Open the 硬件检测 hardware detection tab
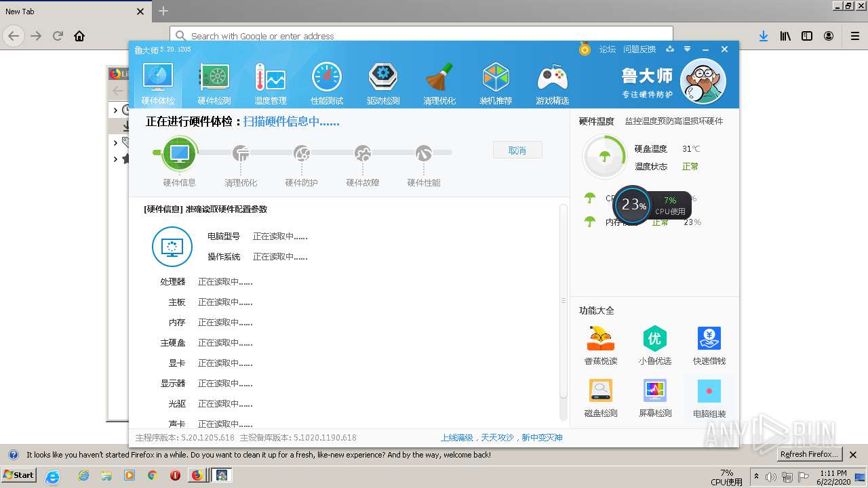Viewport: 868px width, 488px height. [x=214, y=84]
